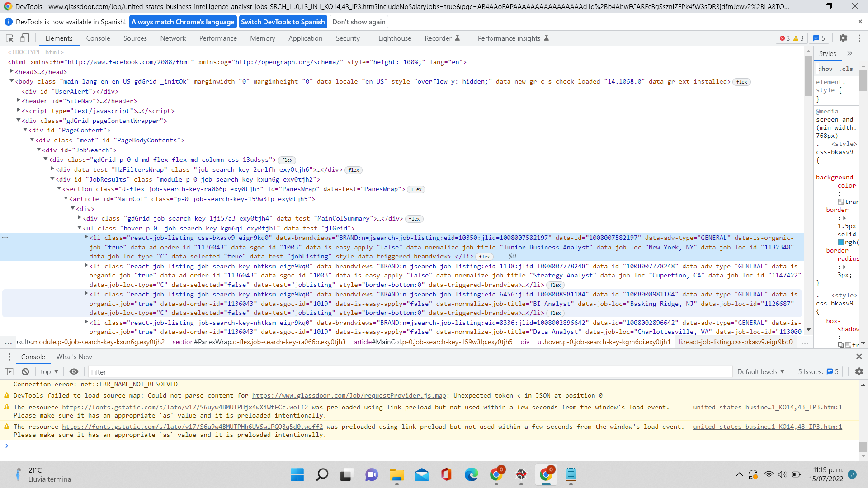Open the Lighthouse tab
Image resolution: width=868 pixels, height=488 pixels.
point(395,38)
